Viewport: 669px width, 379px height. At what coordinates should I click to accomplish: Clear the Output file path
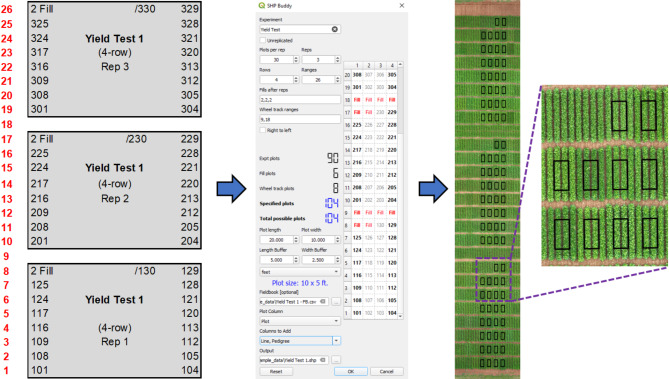[323, 360]
